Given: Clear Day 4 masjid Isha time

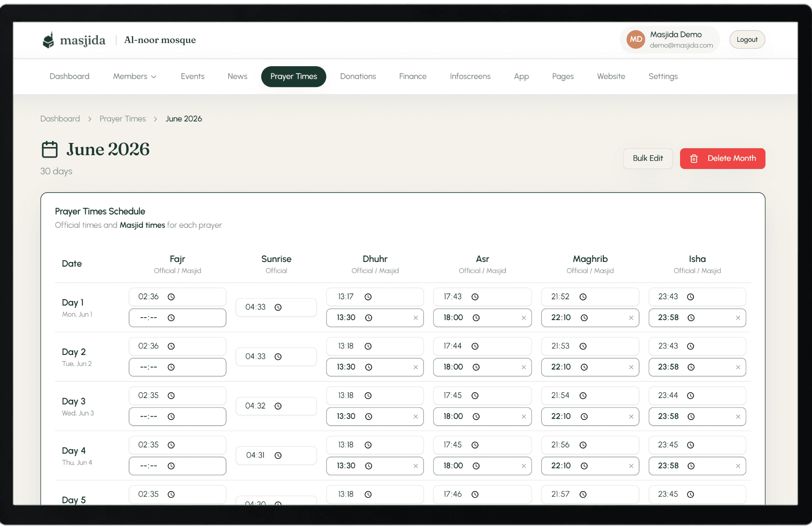Looking at the screenshot, I should [x=738, y=466].
